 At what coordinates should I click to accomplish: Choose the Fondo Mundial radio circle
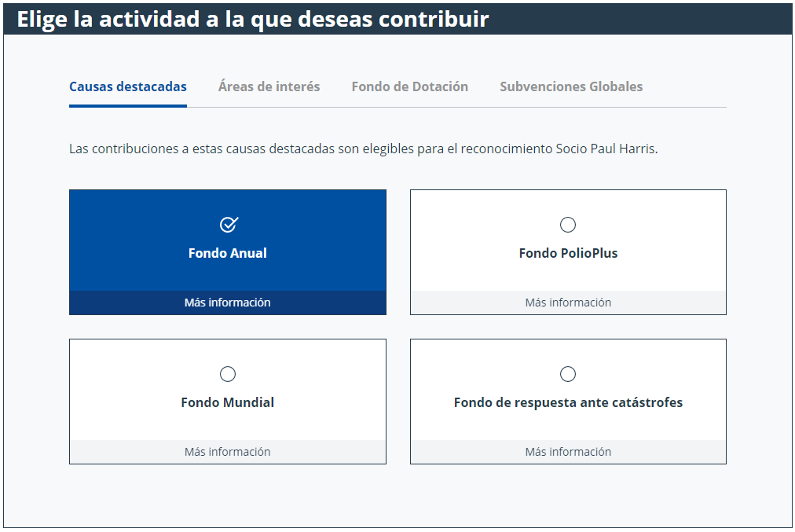pyautogui.click(x=228, y=374)
